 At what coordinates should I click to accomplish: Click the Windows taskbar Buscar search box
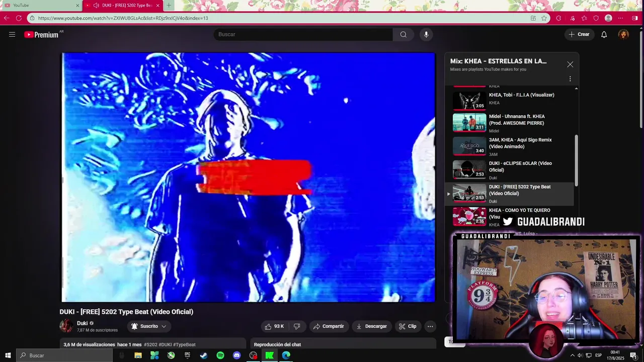click(64, 355)
